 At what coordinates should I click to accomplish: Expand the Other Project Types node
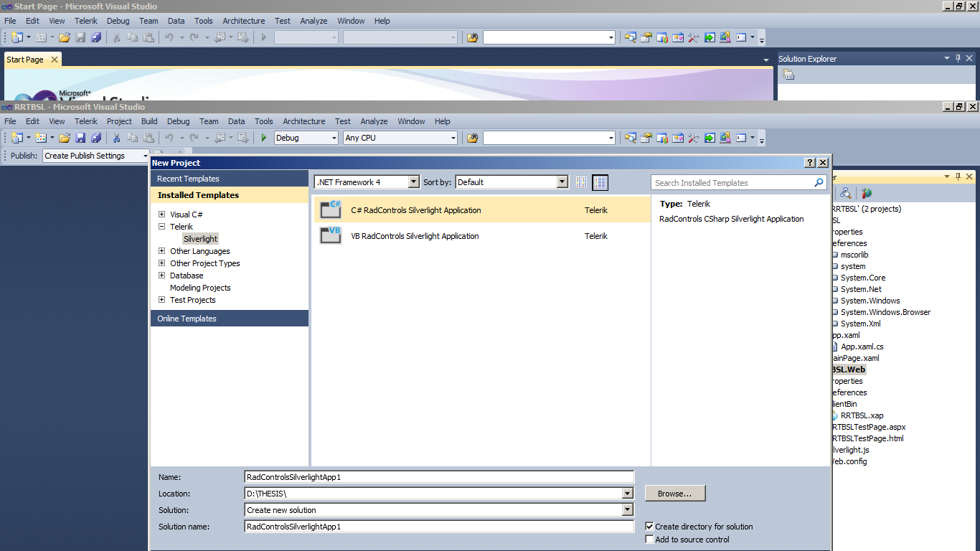(162, 263)
